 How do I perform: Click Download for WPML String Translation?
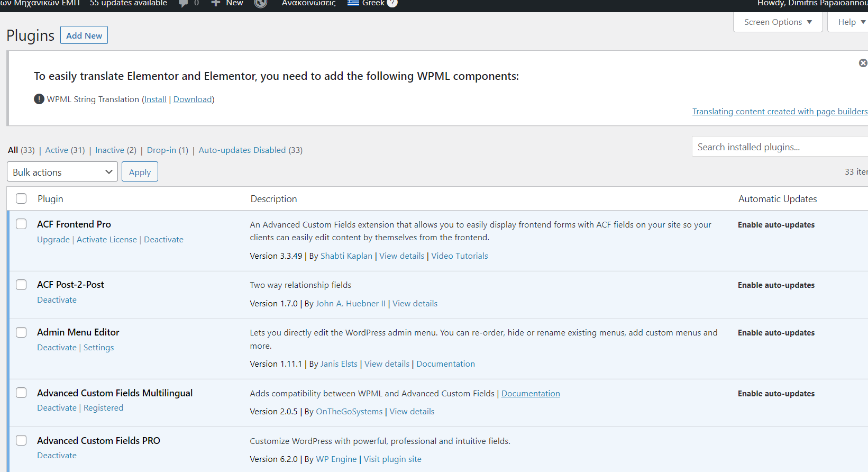click(x=193, y=99)
